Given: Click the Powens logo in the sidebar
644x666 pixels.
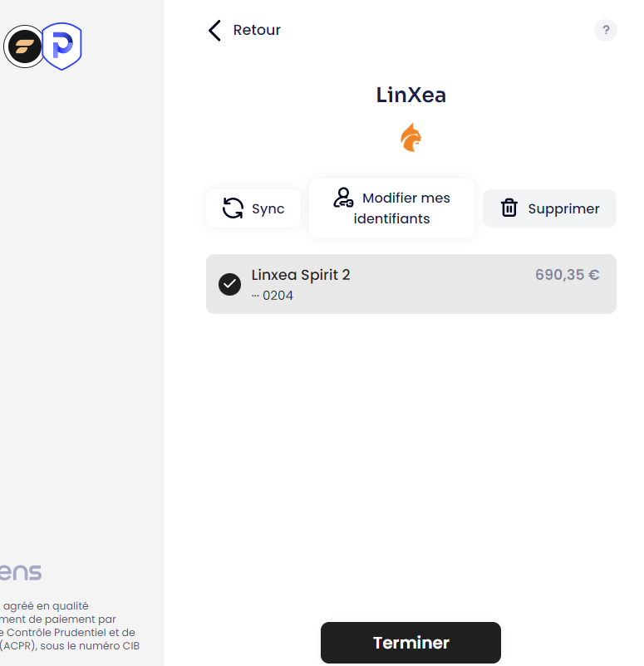Looking at the screenshot, I should [21, 572].
